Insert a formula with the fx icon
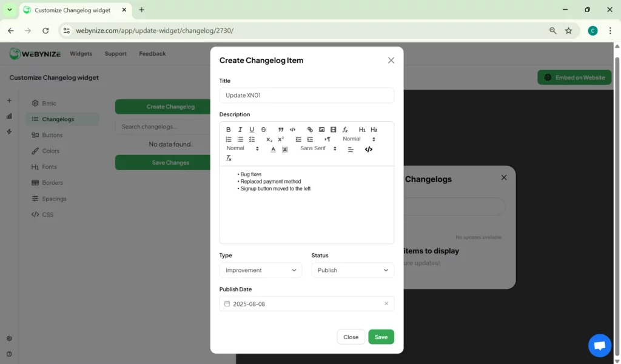 click(345, 130)
